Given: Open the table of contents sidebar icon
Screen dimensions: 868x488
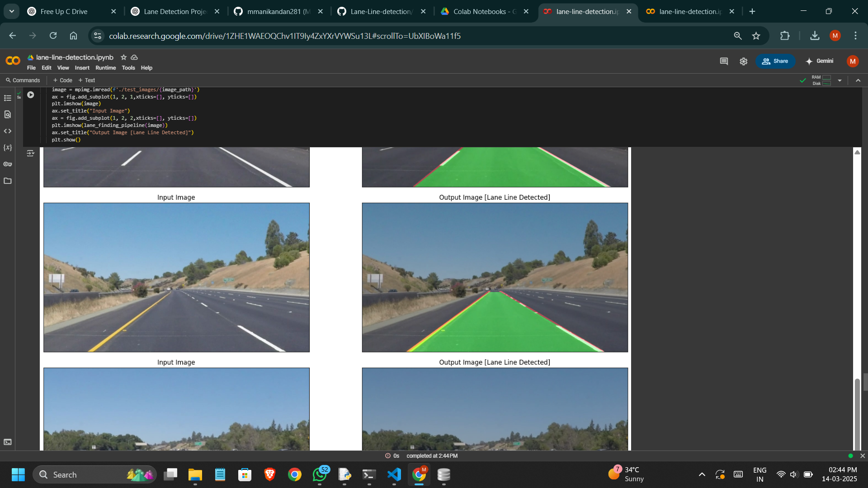Looking at the screenshot, I should 8,98.
